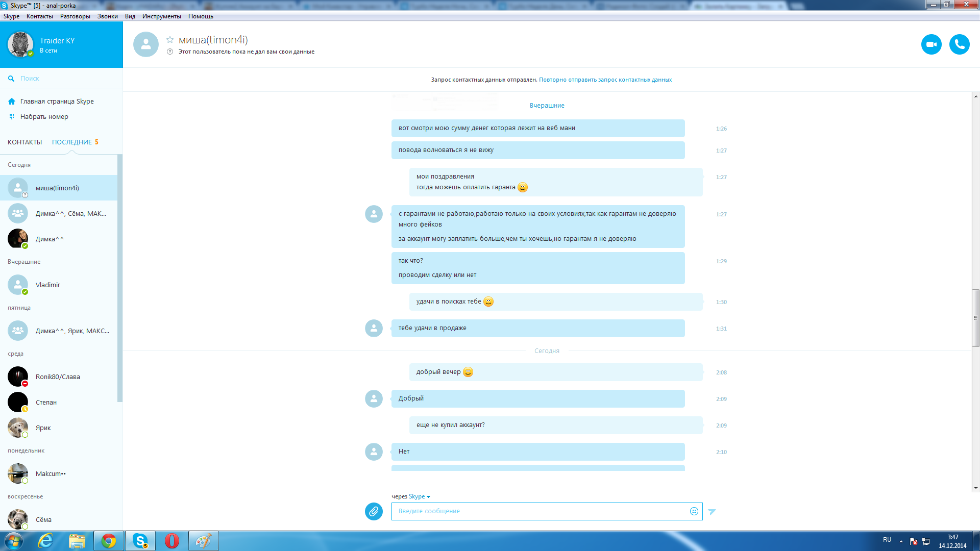Image resolution: width=980 pixels, height=551 pixels.
Task: Open Windows Explorer from the taskbar
Action: click(77, 541)
